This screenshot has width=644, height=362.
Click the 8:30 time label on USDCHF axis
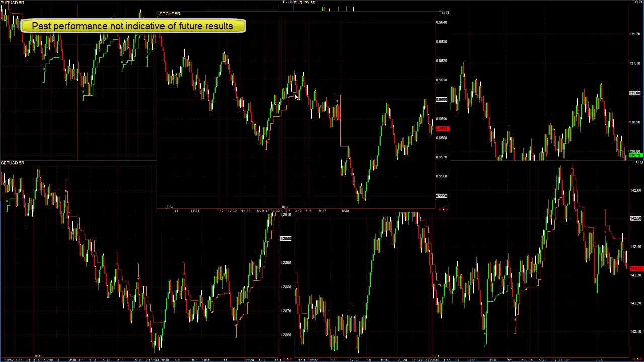pos(345,211)
